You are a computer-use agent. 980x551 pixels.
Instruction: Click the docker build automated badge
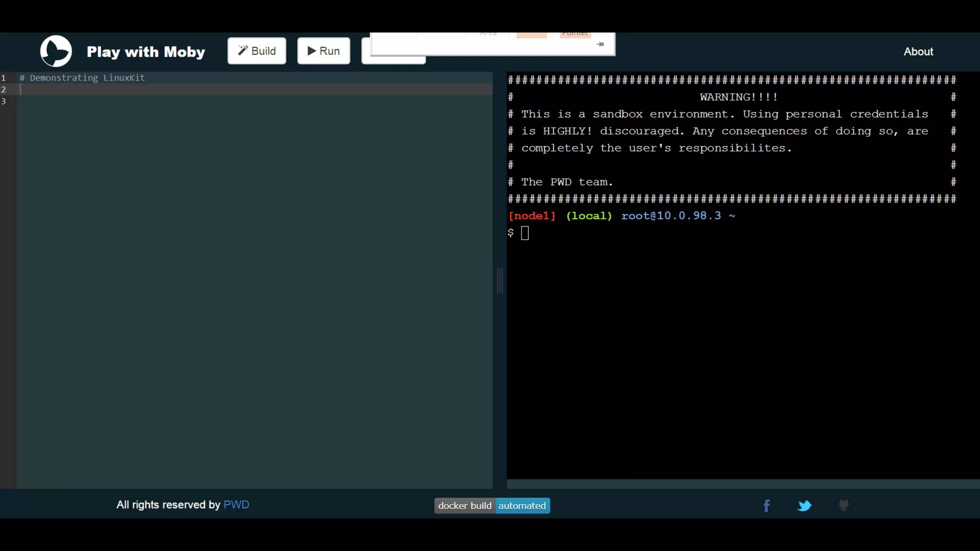click(x=492, y=506)
